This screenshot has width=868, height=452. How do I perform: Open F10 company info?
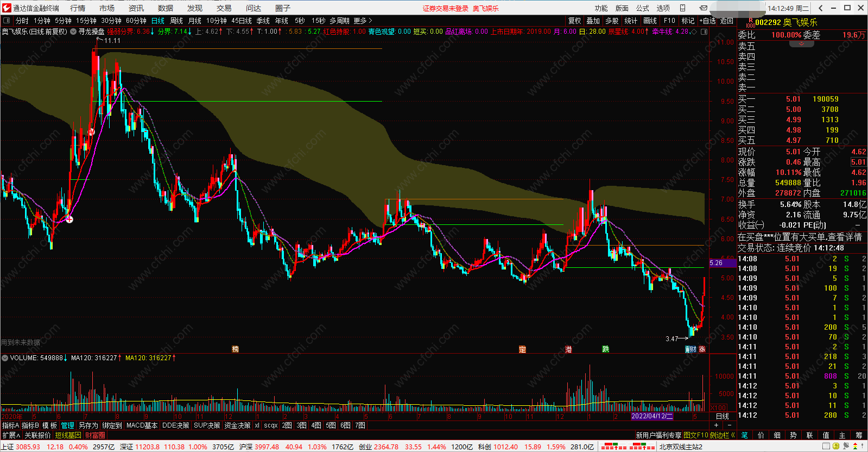pyautogui.click(x=669, y=21)
